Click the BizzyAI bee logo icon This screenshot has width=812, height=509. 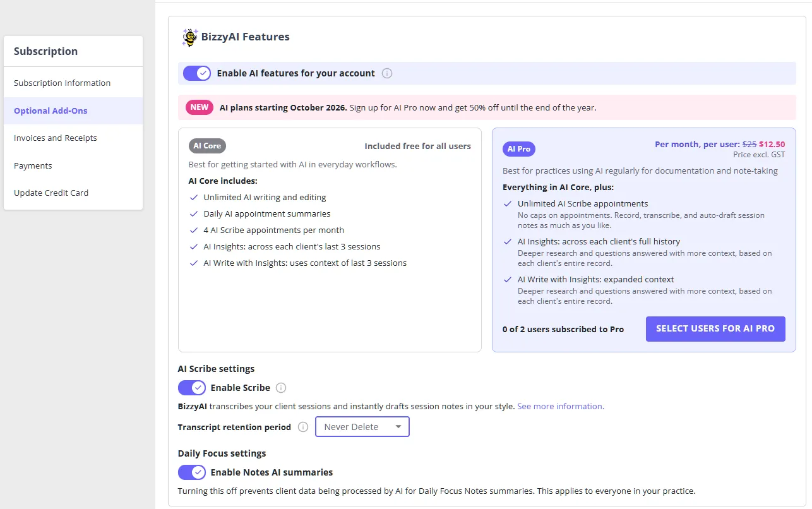point(189,37)
